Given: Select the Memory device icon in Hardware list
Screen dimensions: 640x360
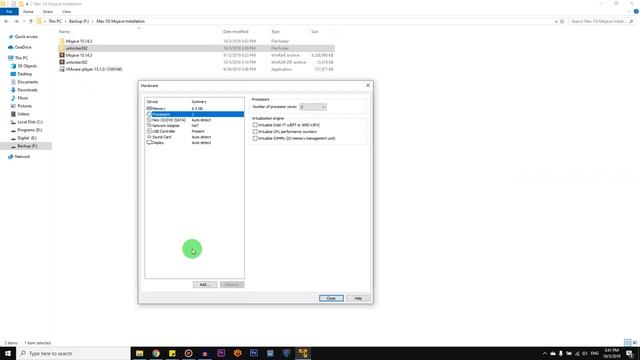Looking at the screenshot, I should click(149, 108).
